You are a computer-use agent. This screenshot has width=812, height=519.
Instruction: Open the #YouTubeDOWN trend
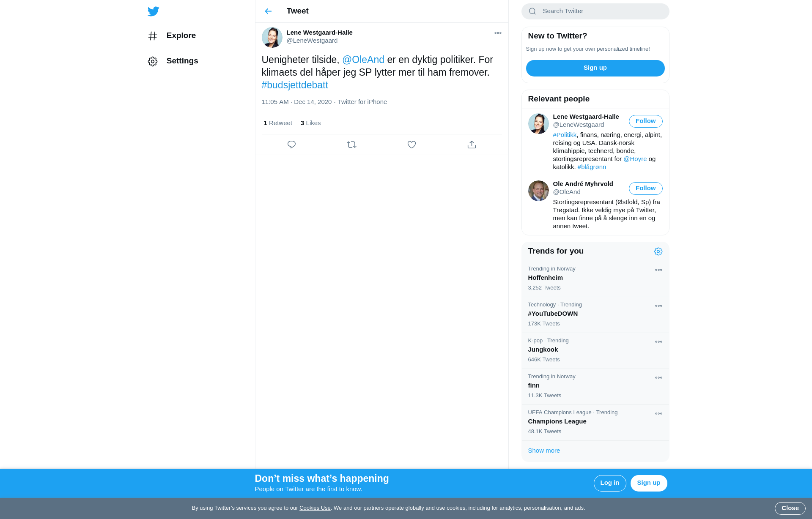click(595, 314)
